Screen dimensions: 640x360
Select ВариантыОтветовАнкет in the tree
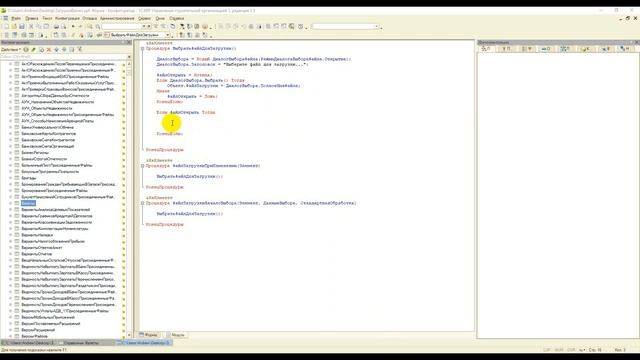pyautogui.click(x=42, y=248)
